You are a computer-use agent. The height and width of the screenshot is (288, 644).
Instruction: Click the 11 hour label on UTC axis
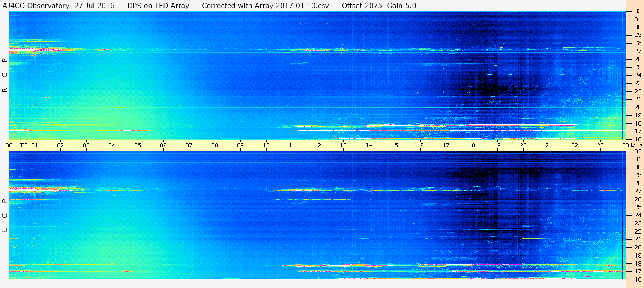pyautogui.click(x=292, y=146)
